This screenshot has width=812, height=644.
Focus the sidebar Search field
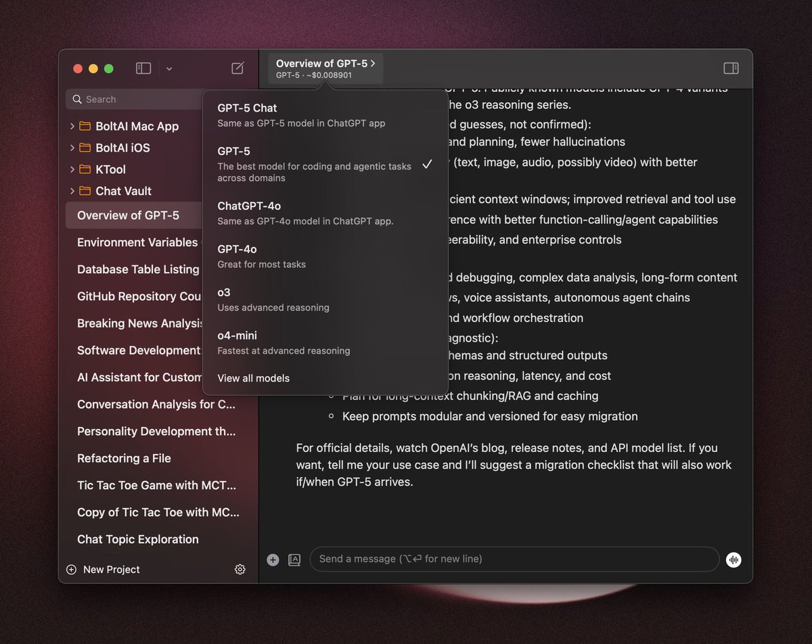click(x=134, y=99)
